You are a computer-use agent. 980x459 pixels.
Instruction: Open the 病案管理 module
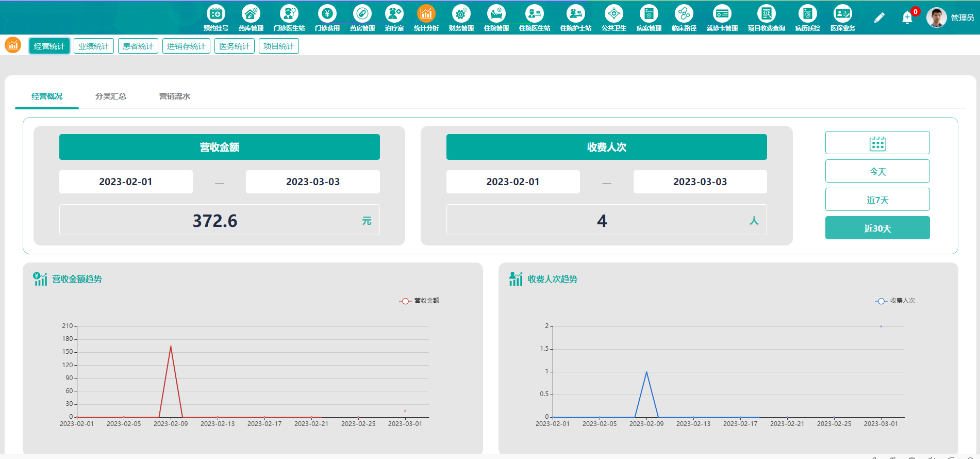click(649, 18)
